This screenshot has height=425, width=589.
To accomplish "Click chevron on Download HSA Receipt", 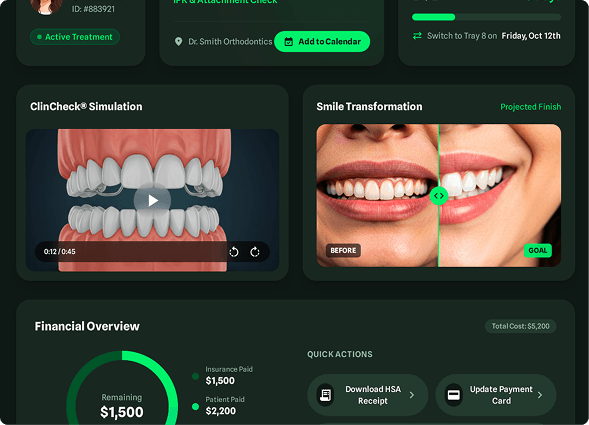I will (x=412, y=395).
